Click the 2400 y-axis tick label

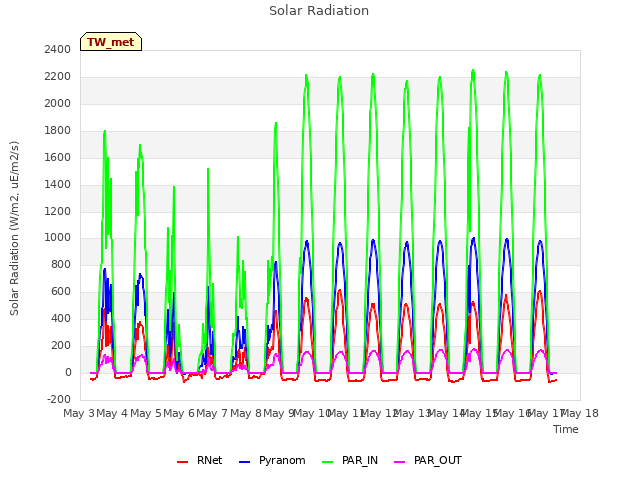58,49
